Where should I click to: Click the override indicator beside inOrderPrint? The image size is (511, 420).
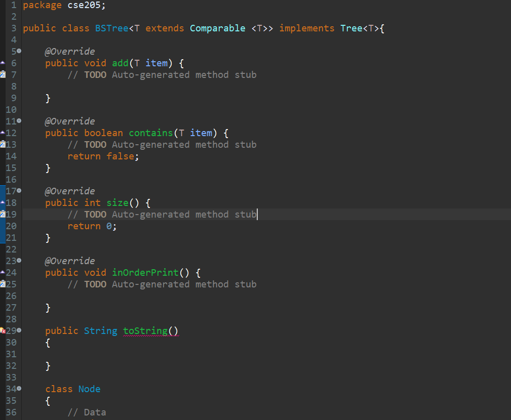pyautogui.click(x=3, y=272)
